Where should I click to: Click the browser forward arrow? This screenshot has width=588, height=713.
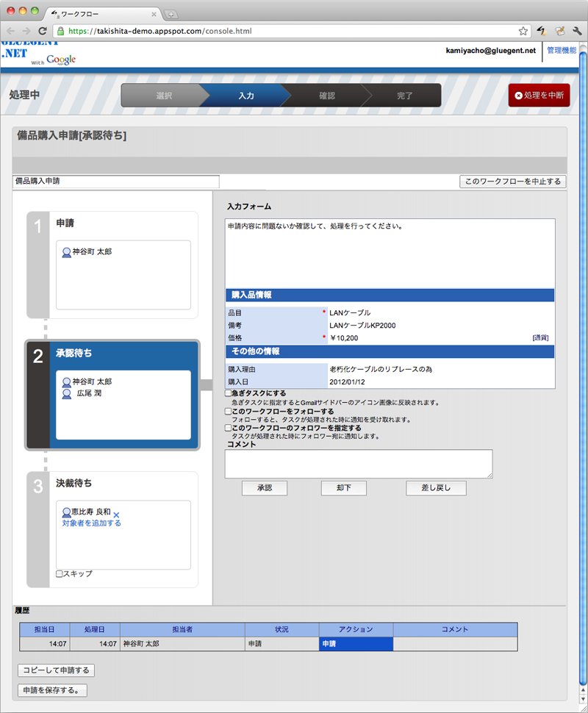[x=26, y=31]
